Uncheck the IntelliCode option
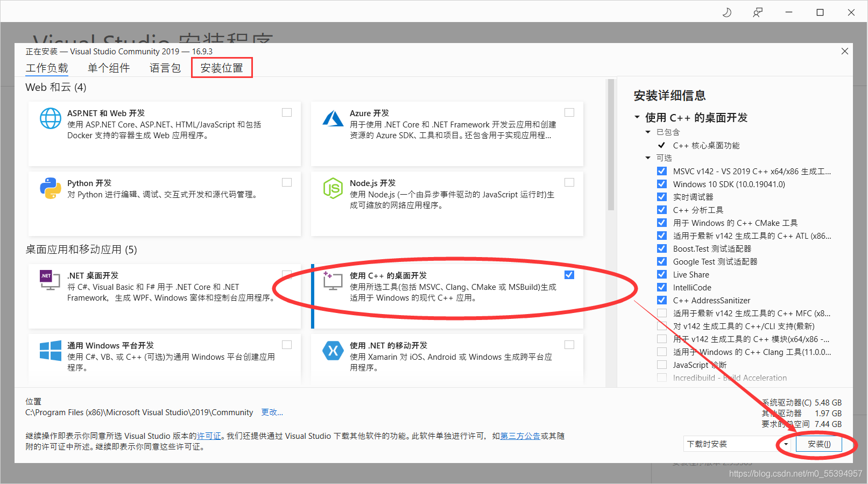This screenshot has width=868, height=484. pos(662,287)
